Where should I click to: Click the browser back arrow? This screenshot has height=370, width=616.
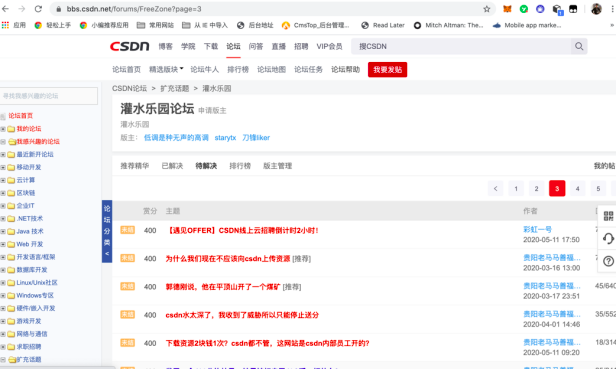click(x=6, y=9)
